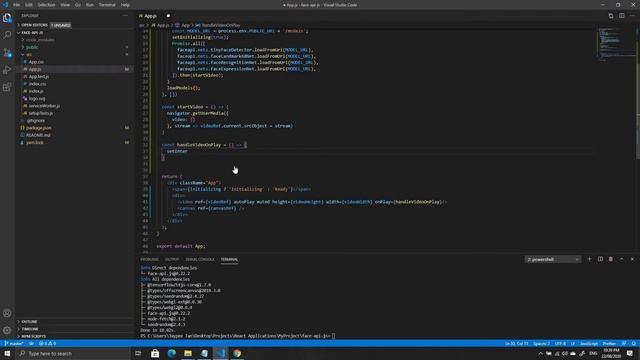Open index.css in the explorer
The width and height of the screenshot is (640, 360).
(37, 84)
